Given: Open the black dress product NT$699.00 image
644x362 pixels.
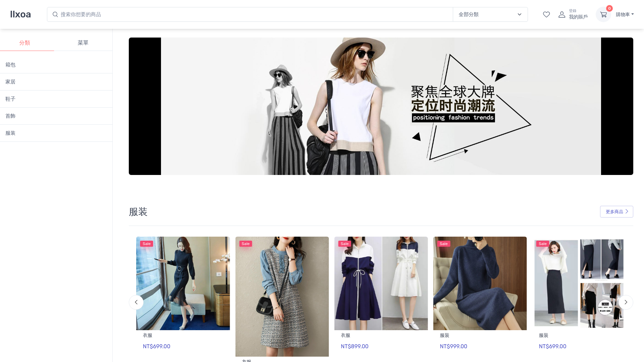Looking at the screenshot, I should [183, 283].
